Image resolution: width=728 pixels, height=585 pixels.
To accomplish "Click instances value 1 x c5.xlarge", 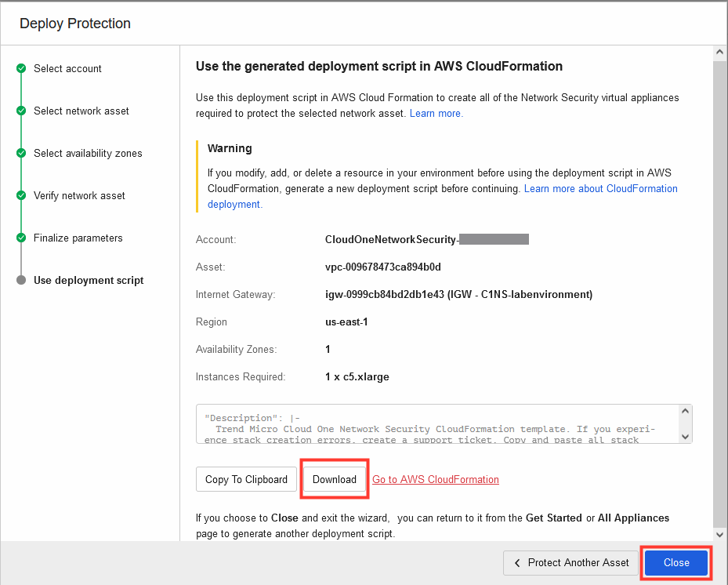I will 357,377.
